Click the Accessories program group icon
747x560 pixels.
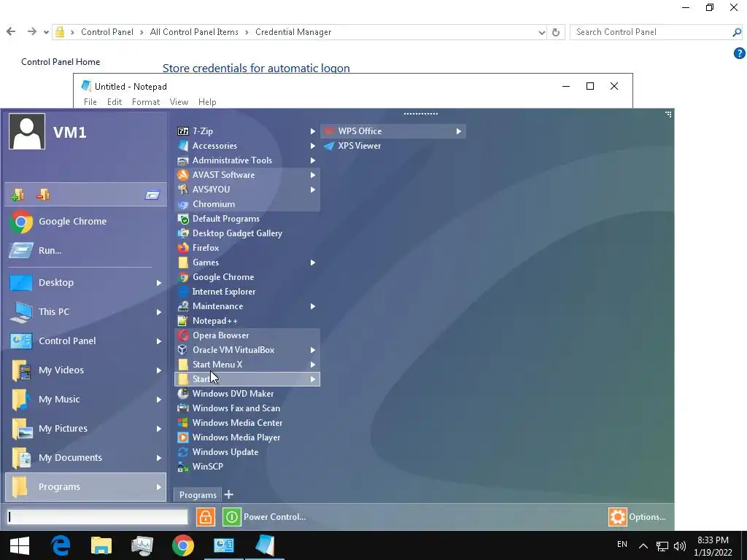(183, 146)
